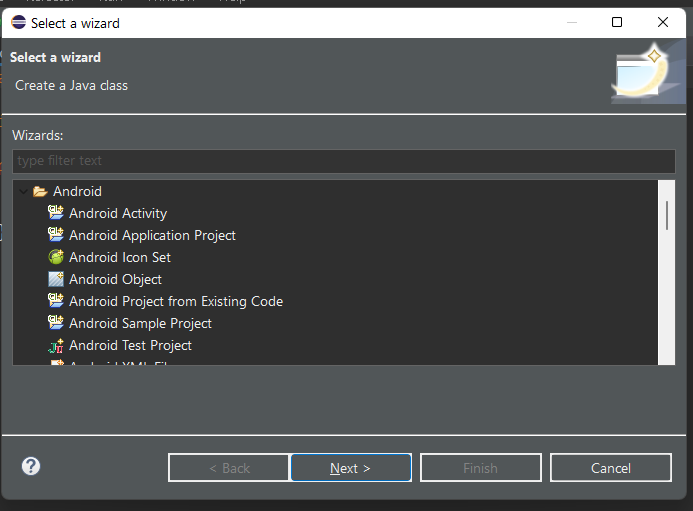Click the Eclipse logo in the title bar
The height and width of the screenshot is (511, 693).
19,22
